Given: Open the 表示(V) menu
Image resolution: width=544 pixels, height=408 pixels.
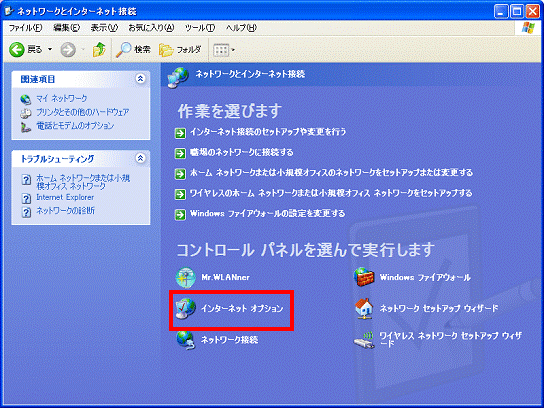Looking at the screenshot, I should click(104, 28).
